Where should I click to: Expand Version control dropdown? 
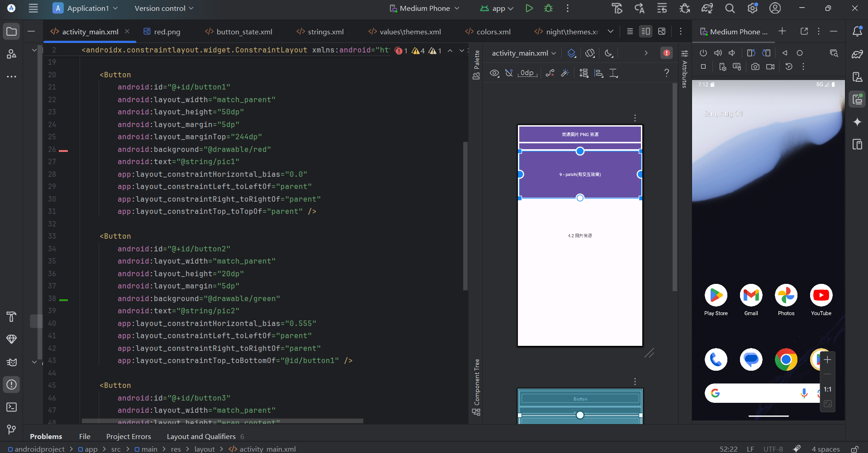pyautogui.click(x=164, y=8)
